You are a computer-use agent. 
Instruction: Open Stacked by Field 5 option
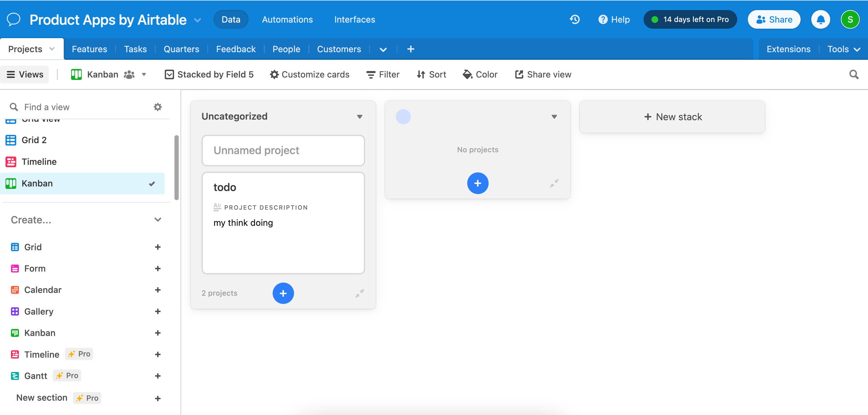coord(209,74)
